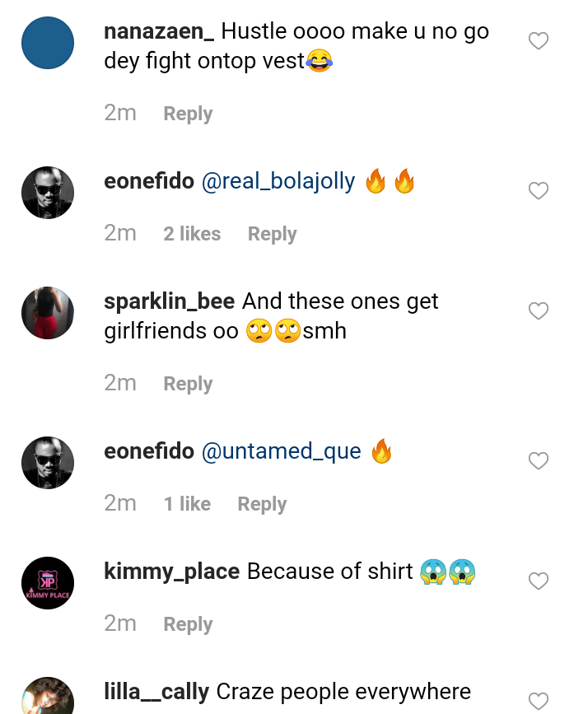This screenshot has height=714, width=588.
Task: View the 2 likes on eonefido's comment
Action: [x=192, y=234]
